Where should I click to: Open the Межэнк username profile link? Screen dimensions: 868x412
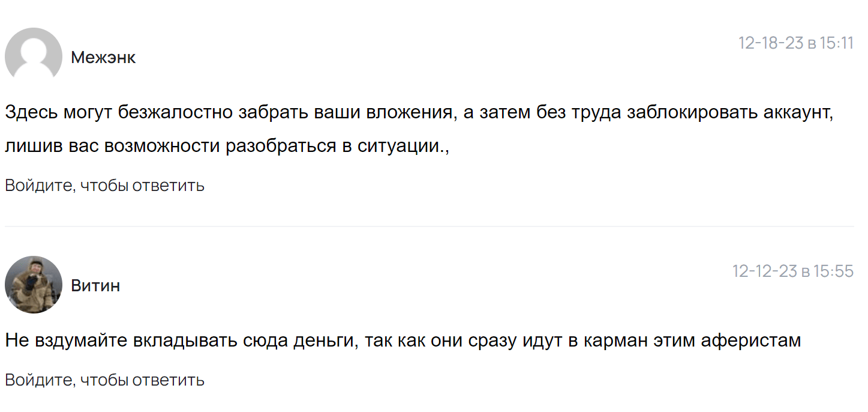click(x=103, y=58)
